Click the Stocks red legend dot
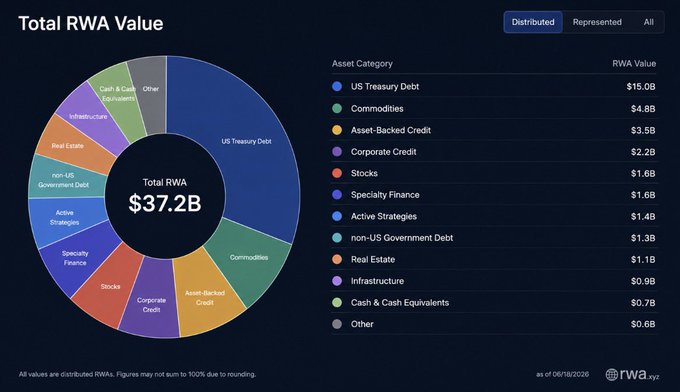The image size is (680, 392). click(x=337, y=173)
